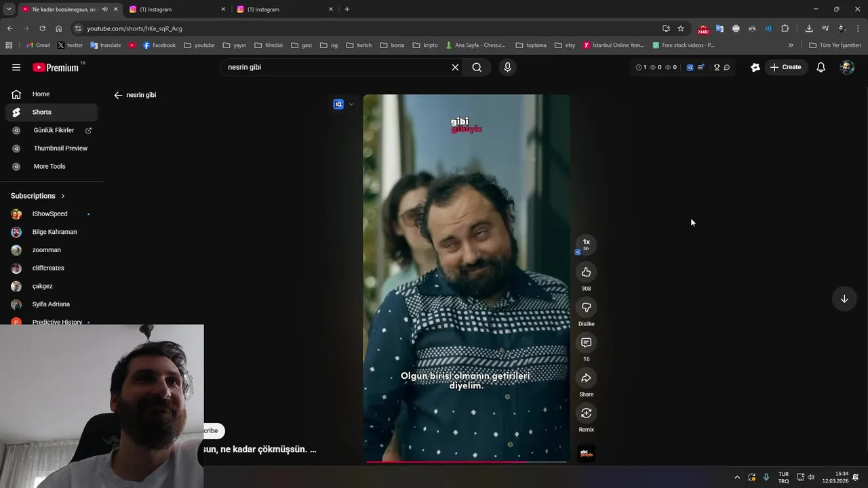Image resolution: width=868 pixels, height=488 pixels.
Task: Show more bookmarks with double chevron
Action: [791, 45]
